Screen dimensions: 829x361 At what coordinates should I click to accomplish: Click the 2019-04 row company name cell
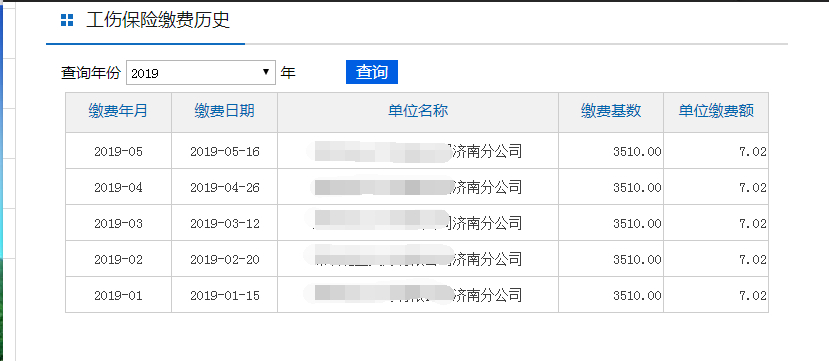(x=418, y=187)
